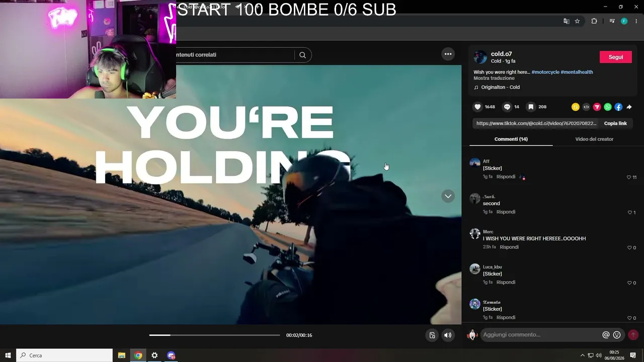Open the picture-in-picture mini player icon
The width and height of the screenshot is (644, 362).
click(432, 335)
